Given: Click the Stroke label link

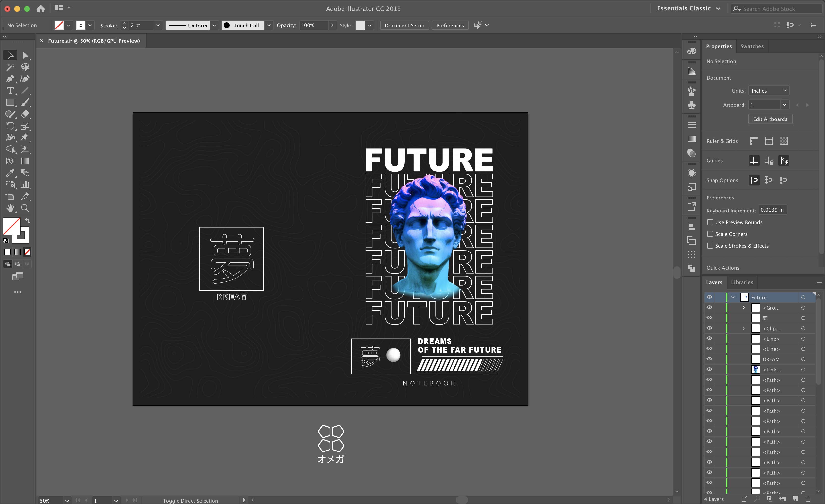Looking at the screenshot, I should (x=109, y=26).
